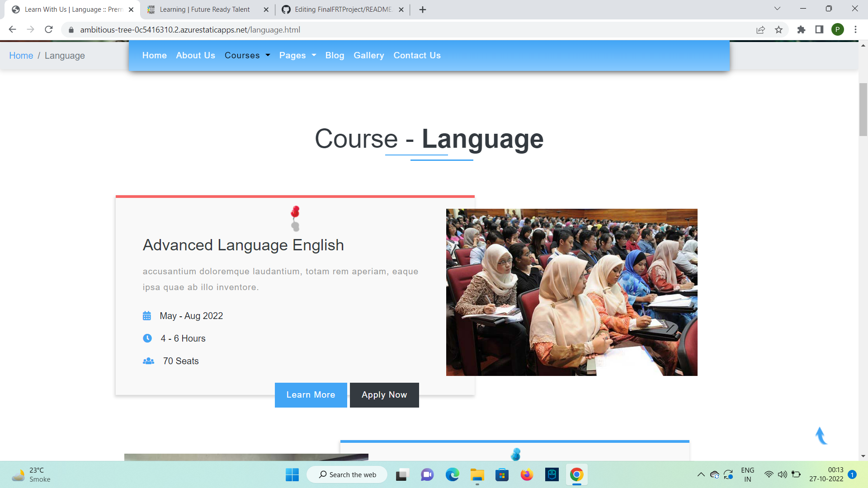The image size is (868, 488).
Task: Click the share icon in the address bar
Action: point(760,30)
